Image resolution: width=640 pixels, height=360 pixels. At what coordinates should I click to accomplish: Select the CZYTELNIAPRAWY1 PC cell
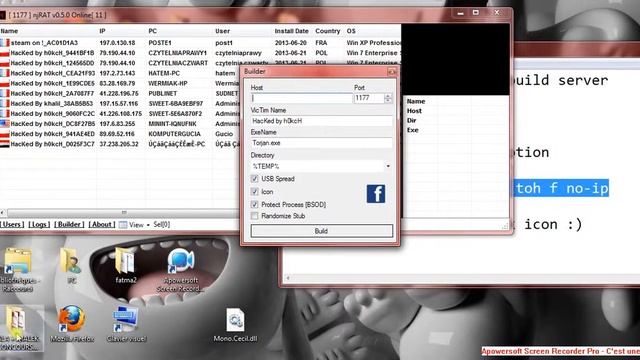178,53
